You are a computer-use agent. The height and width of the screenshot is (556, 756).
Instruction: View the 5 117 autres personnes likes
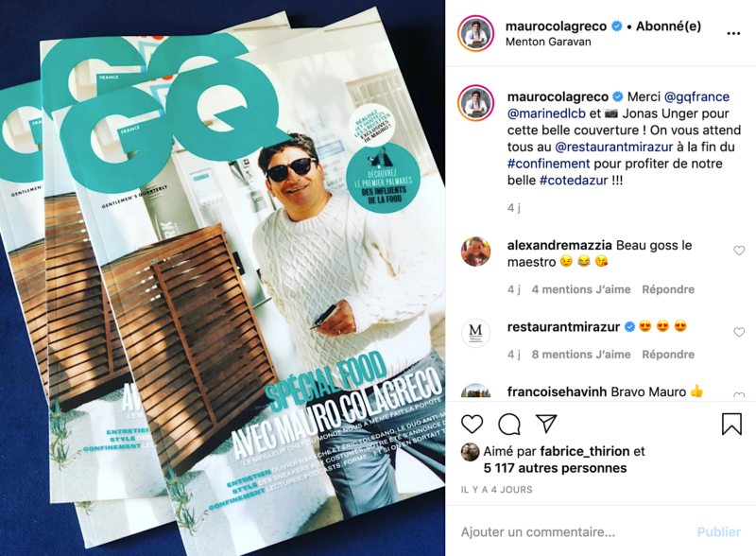[555, 468]
